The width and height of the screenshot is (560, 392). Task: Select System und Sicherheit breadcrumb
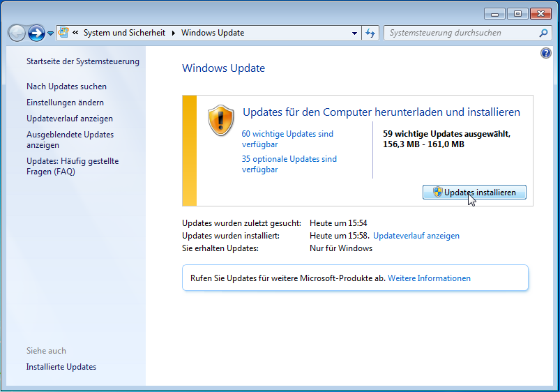coord(124,33)
